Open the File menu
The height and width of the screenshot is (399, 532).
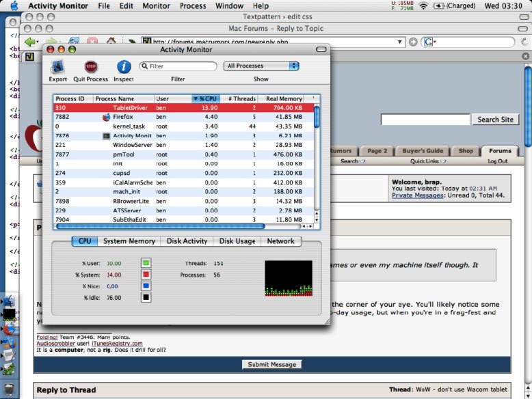[104, 5]
